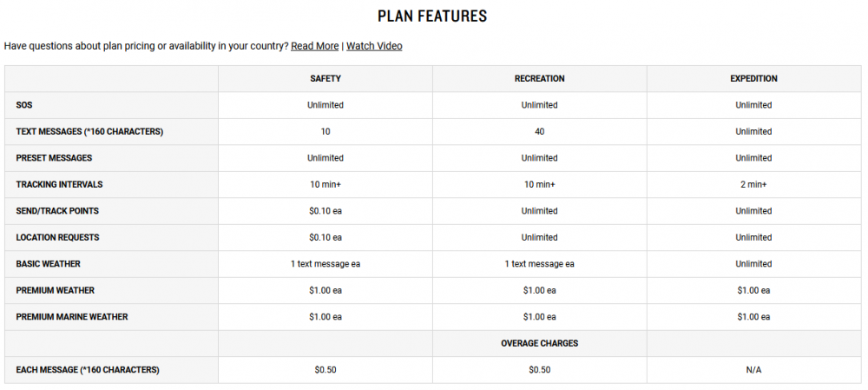Click the OVERAGE CHARGES subheading
The image size is (868, 390).
[540, 343]
